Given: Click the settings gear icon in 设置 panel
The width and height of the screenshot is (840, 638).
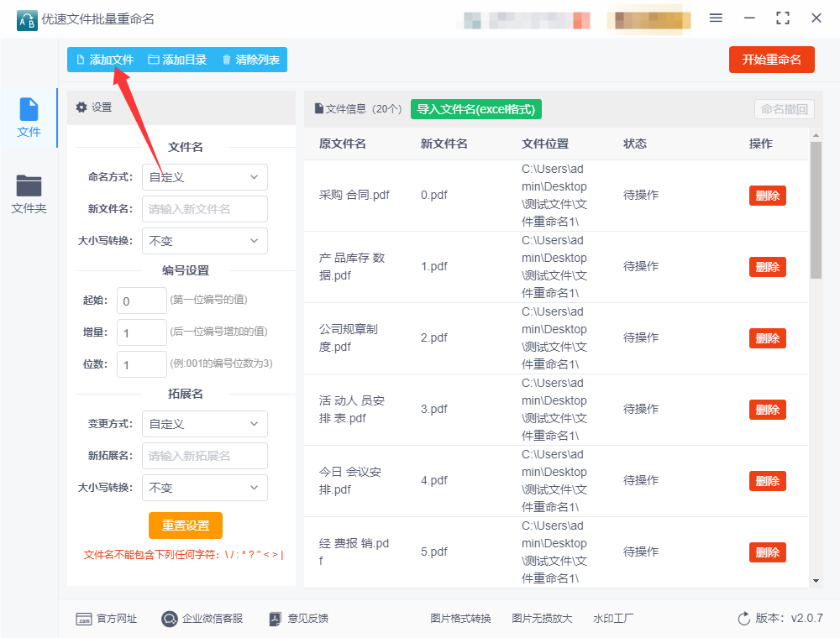Looking at the screenshot, I should click(81, 107).
